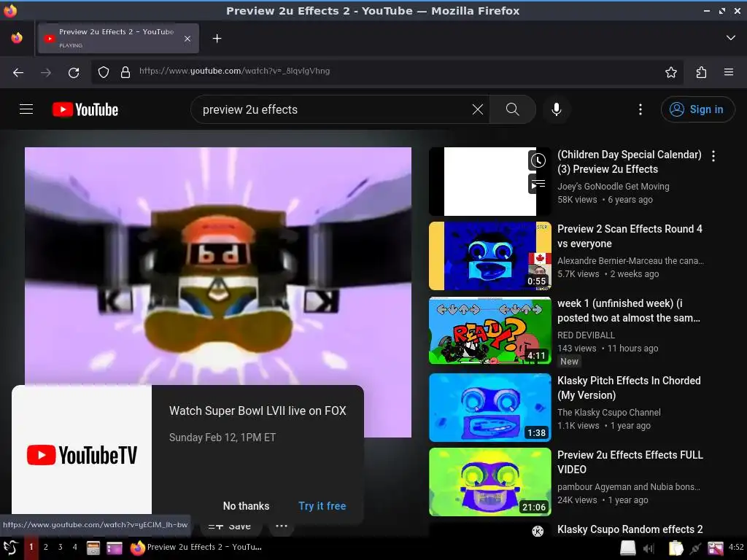Click the YouTubeTV promo logo
This screenshot has height=560, width=747.
tap(82, 454)
